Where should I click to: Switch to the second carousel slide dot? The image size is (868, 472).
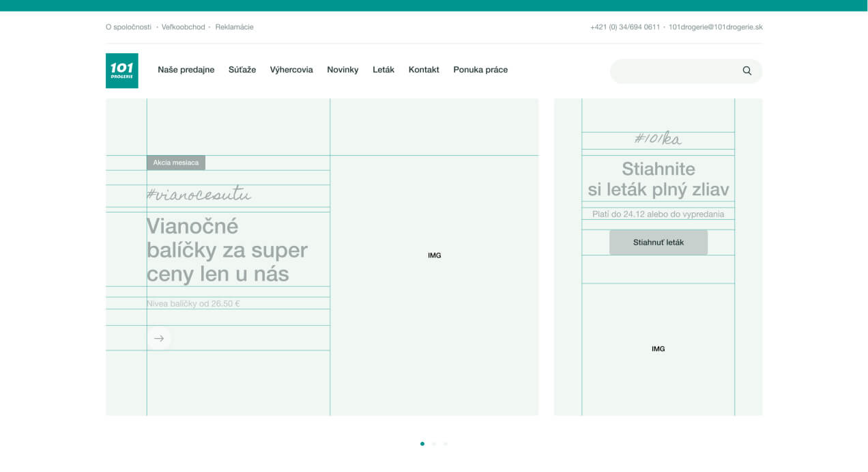(434, 444)
